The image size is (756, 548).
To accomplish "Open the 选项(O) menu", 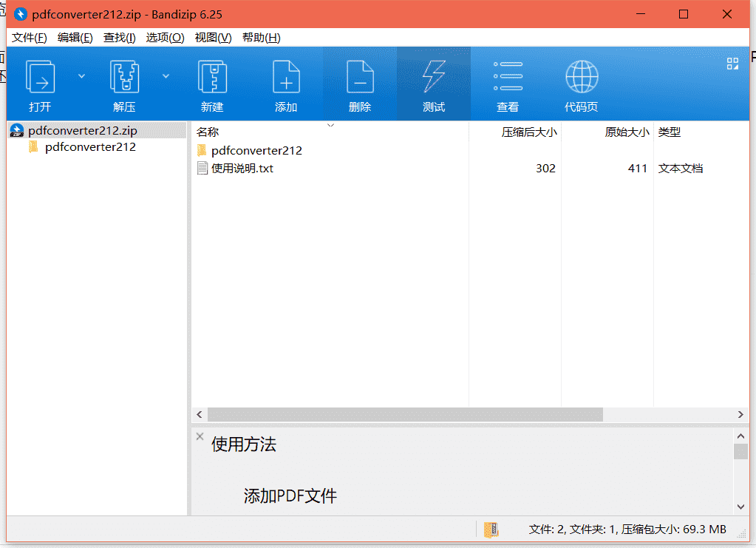I will tap(165, 38).
